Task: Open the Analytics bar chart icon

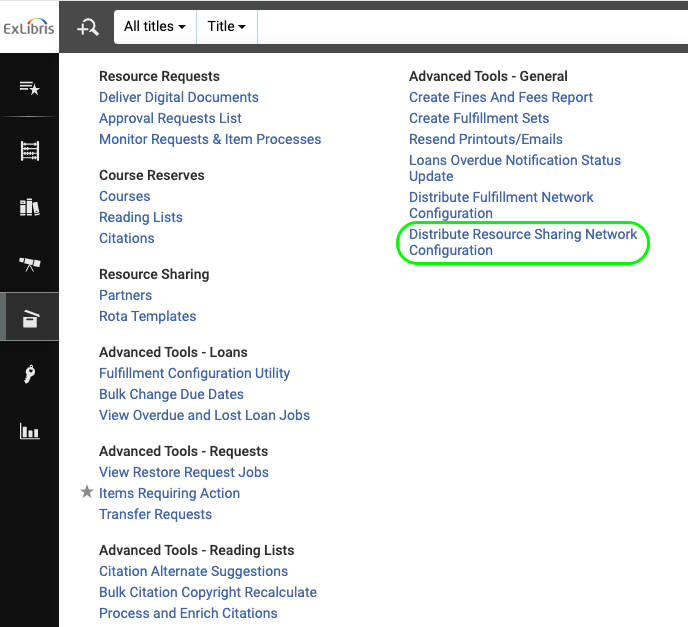Action: point(29,431)
